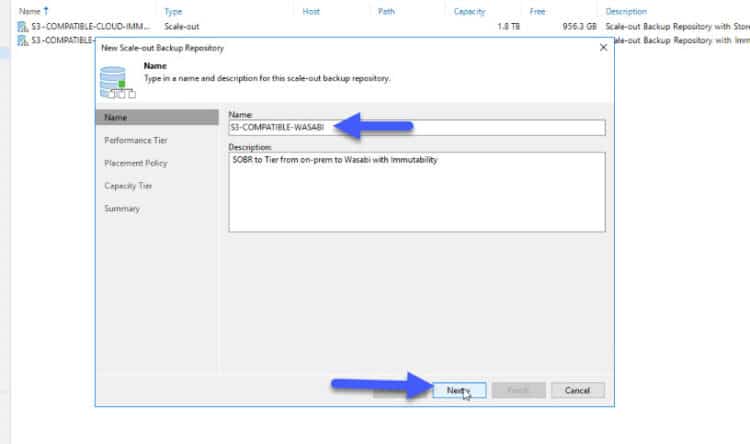Screen dimensions: 750x444
Task: Click the Description column header
Action: tap(626, 11)
